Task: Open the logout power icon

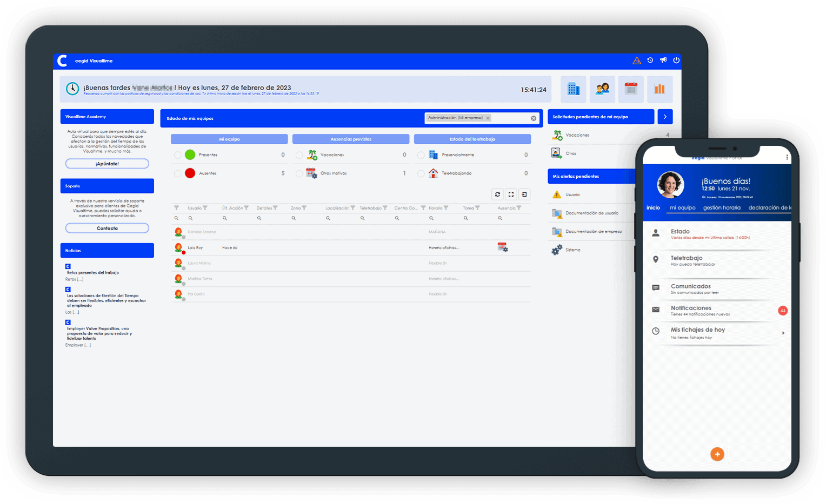Action: (676, 61)
